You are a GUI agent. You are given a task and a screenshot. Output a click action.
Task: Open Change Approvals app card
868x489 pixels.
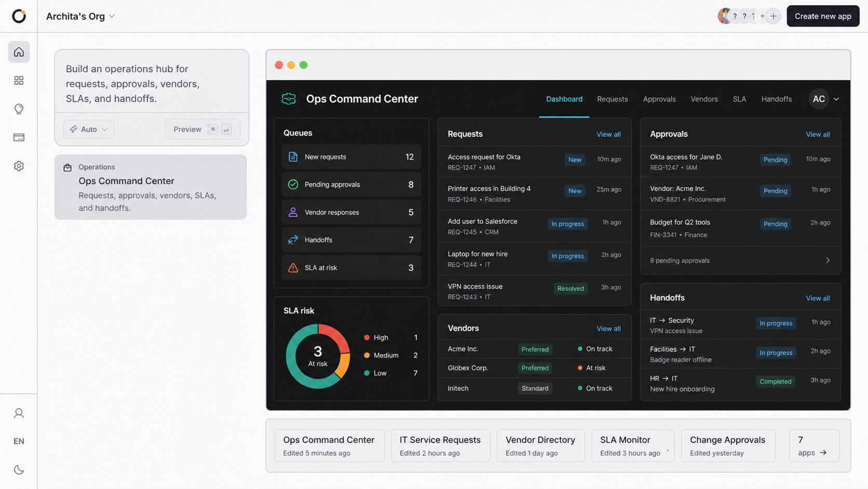coord(728,446)
